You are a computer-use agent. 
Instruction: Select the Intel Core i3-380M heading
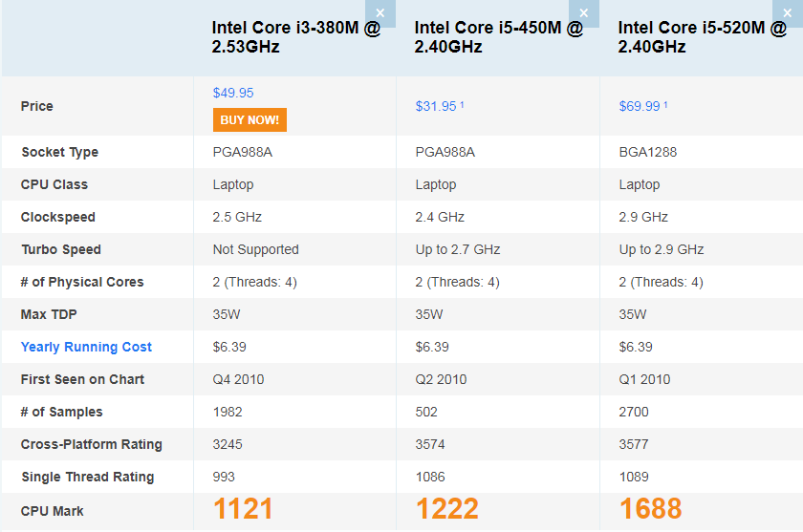click(295, 37)
